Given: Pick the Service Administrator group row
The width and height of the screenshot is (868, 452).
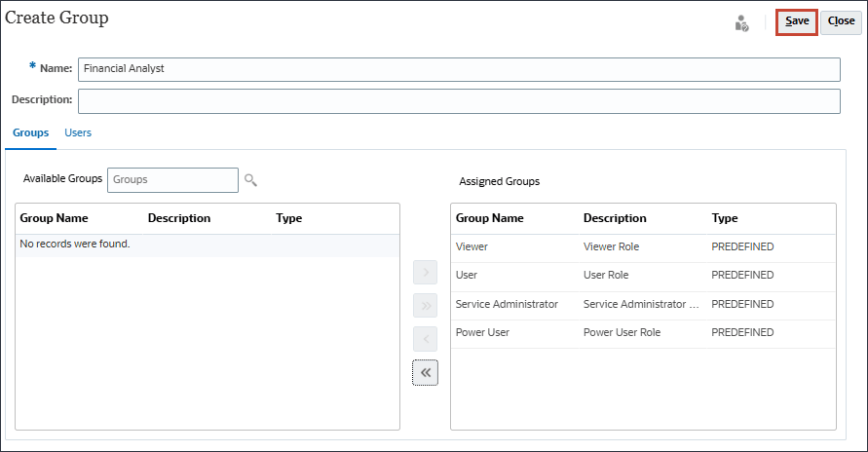Looking at the screenshot, I should point(643,304).
